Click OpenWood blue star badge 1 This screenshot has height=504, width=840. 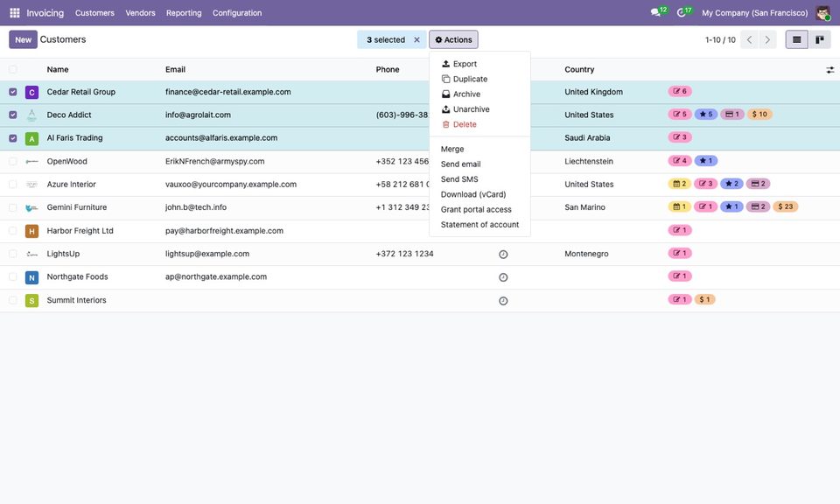[706, 161]
